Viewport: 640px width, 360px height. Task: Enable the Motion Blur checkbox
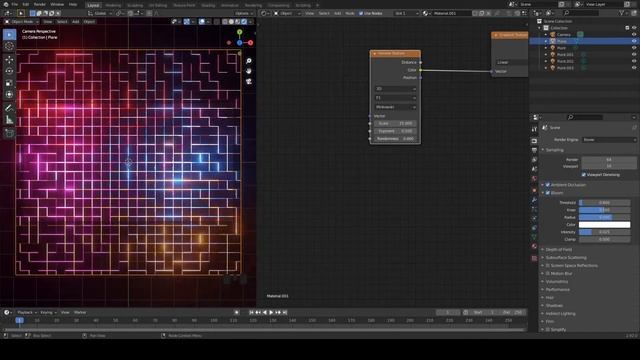548,273
